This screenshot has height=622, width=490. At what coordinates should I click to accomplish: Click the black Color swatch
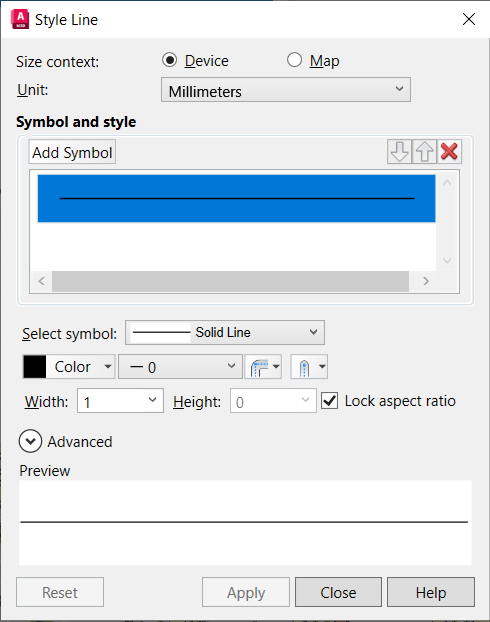(x=35, y=367)
